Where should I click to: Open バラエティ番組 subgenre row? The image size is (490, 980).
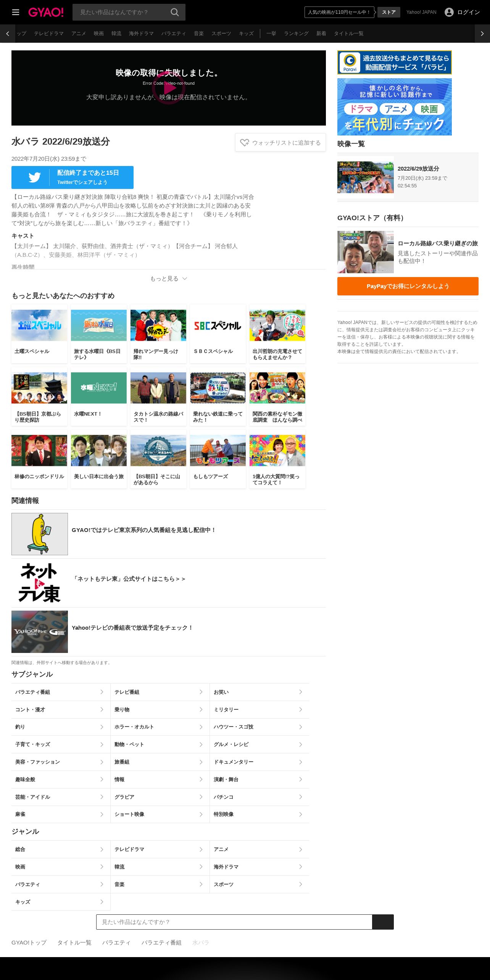pos(61,692)
